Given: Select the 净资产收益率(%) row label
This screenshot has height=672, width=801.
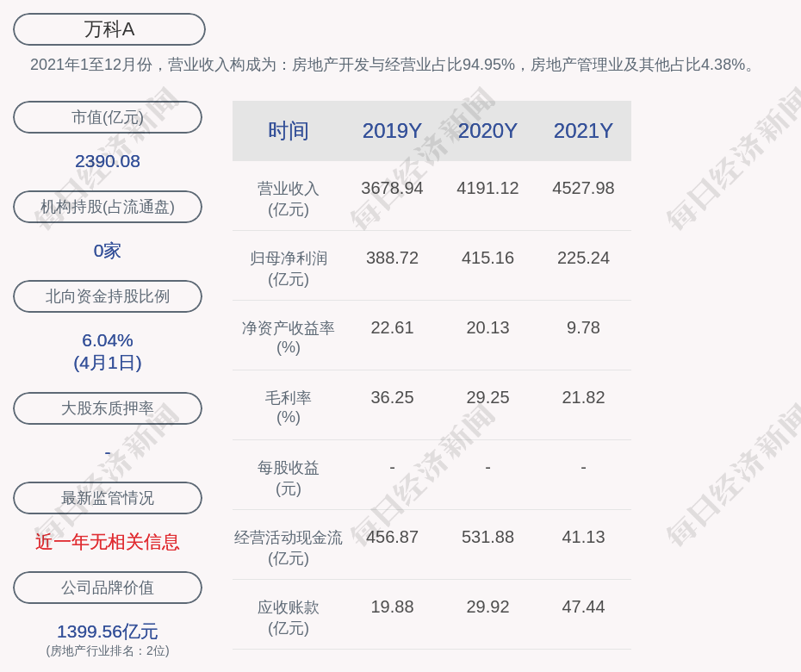Looking at the screenshot, I should point(289,338).
